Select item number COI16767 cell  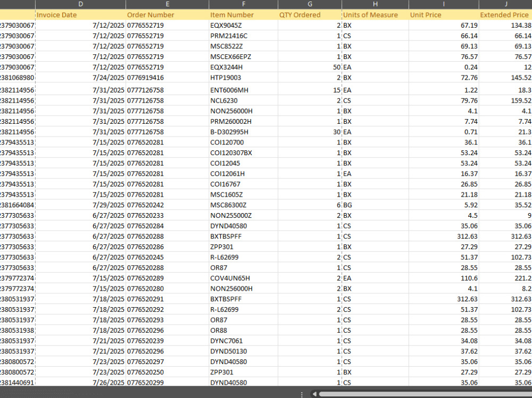pyautogui.click(x=243, y=184)
